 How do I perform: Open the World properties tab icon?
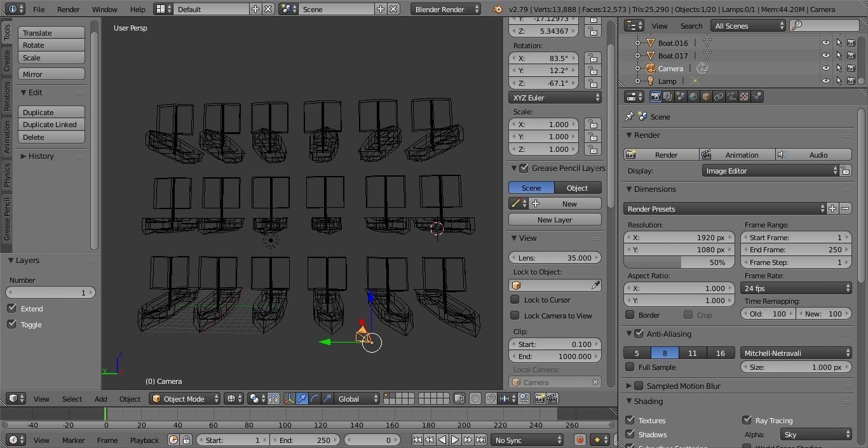(693, 97)
